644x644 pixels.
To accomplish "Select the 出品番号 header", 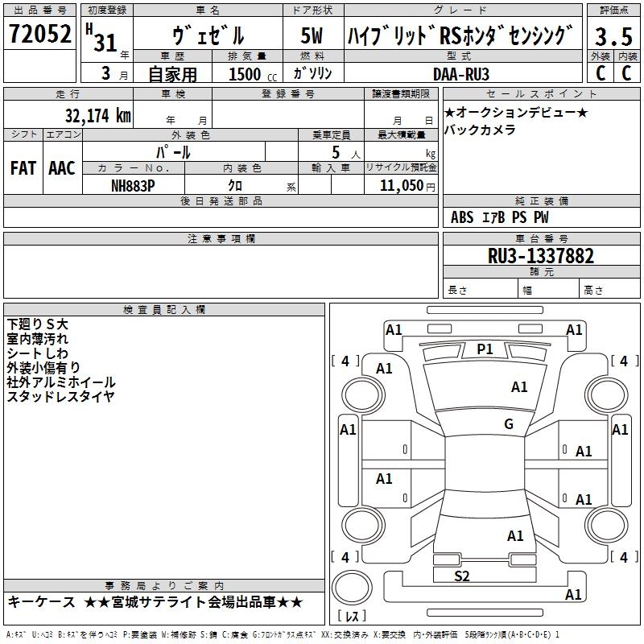I will pyautogui.click(x=39, y=10).
